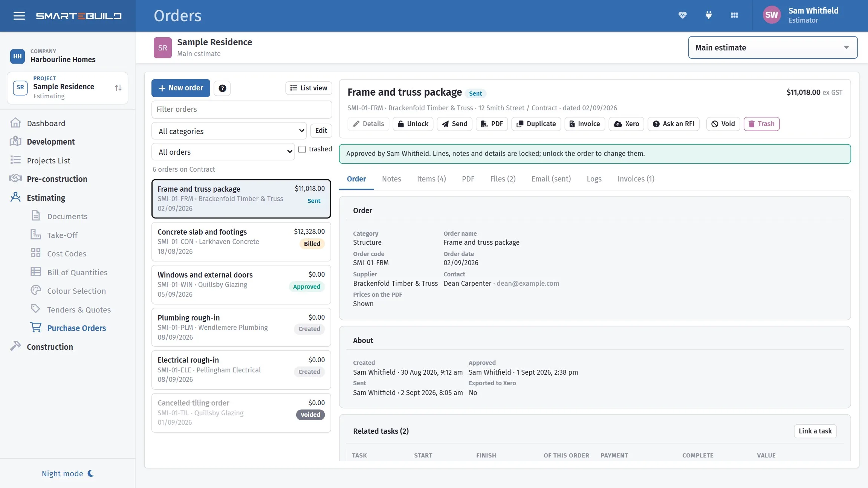Open Cost Codes page
This screenshot has height=488, width=868.
coord(66,253)
